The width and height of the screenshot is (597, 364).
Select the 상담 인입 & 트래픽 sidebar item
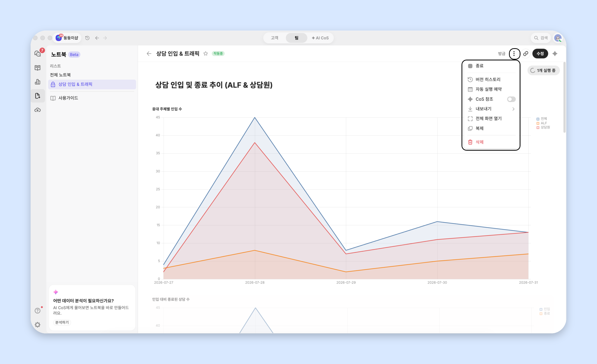point(92,84)
